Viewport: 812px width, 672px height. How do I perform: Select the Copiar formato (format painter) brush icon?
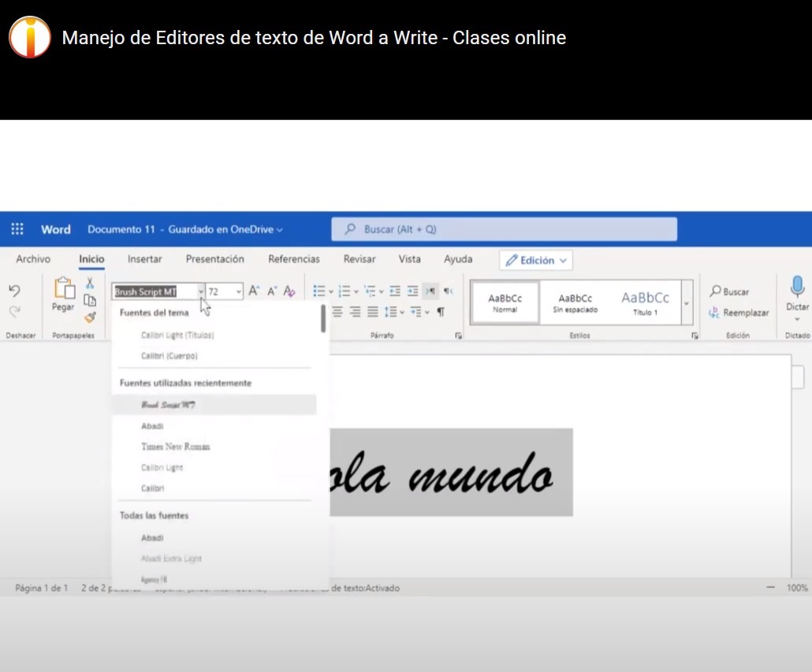point(89,317)
